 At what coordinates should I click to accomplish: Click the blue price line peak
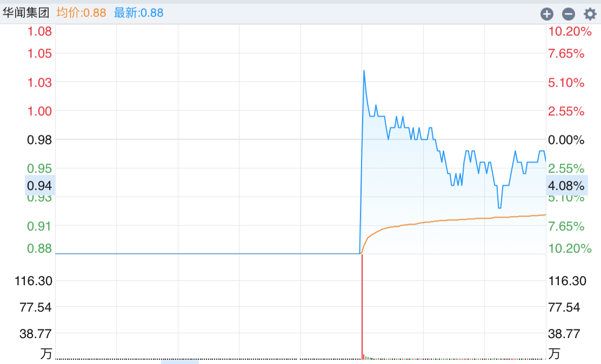pos(364,71)
